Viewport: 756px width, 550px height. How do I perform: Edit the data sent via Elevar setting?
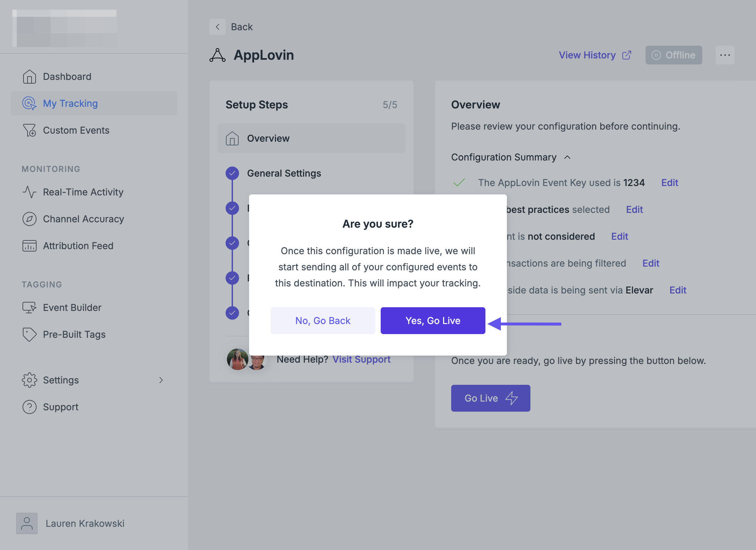coord(678,290)
